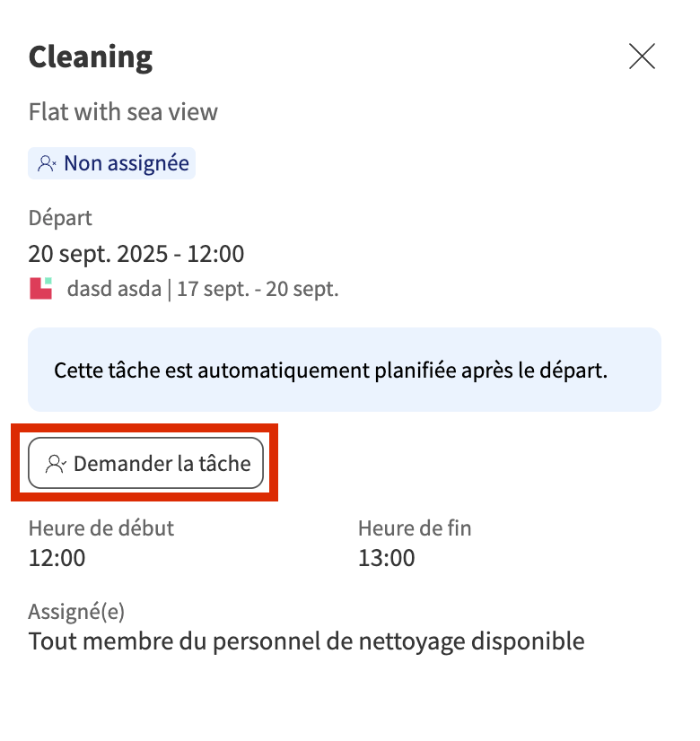
Task: Select the 13:00 end time value
Action: [387, 558]
